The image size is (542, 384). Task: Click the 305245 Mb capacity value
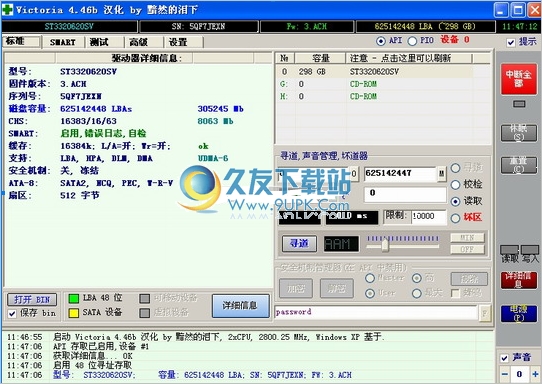(x=221, y=109)
